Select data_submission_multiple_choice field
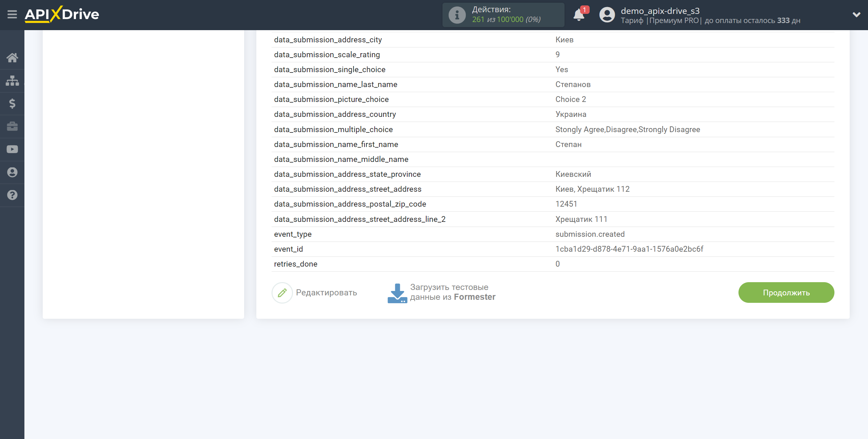 tap(333, 130)
